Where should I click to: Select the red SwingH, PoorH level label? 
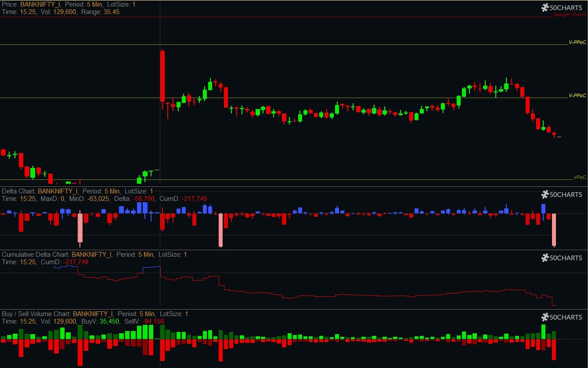tap(570, 15)
